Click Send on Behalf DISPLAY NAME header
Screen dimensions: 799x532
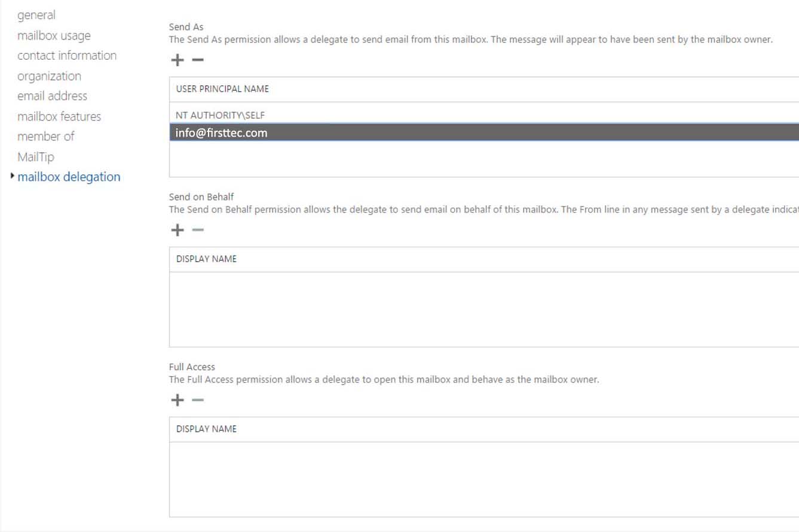[206, 259]
